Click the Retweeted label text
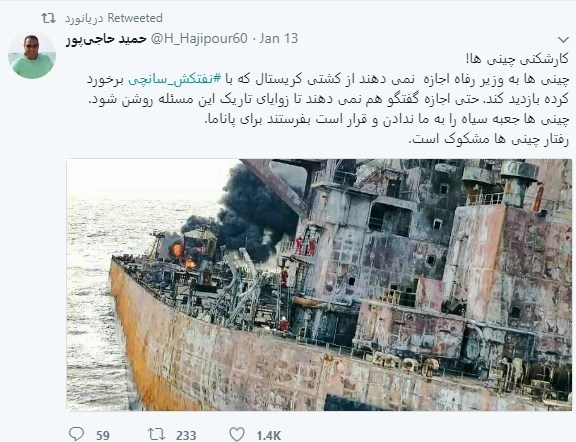Screen dimensions: 576x442 click(x=135, y=18)
